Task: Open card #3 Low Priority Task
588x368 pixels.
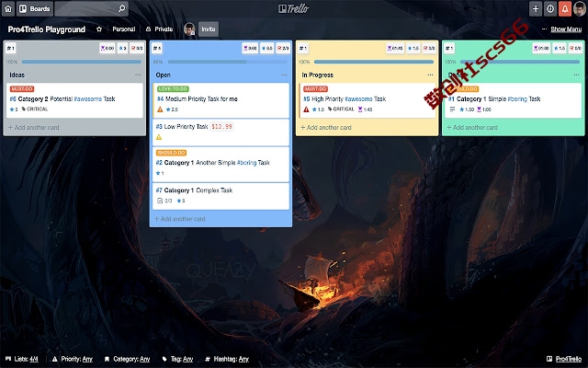Action: [x=220, y=132]
